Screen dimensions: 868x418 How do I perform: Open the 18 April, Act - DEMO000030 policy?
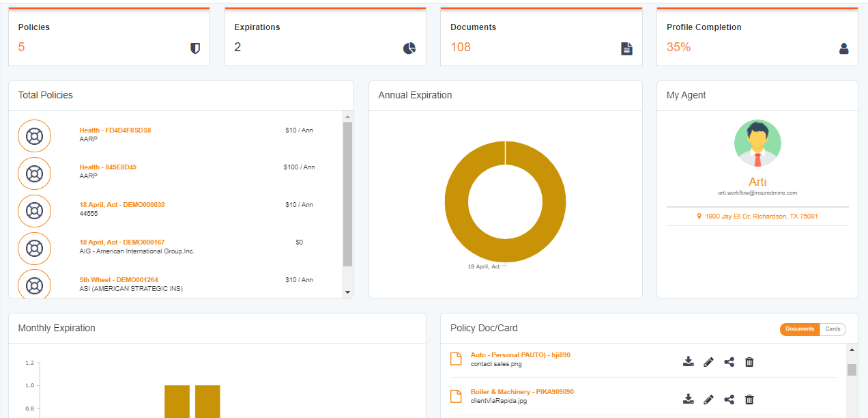(x=121, y=204)
